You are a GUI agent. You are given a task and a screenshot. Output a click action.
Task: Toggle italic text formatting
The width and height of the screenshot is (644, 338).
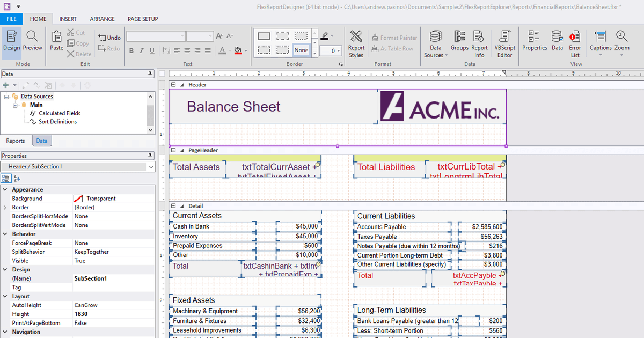[x=142, y=50]
